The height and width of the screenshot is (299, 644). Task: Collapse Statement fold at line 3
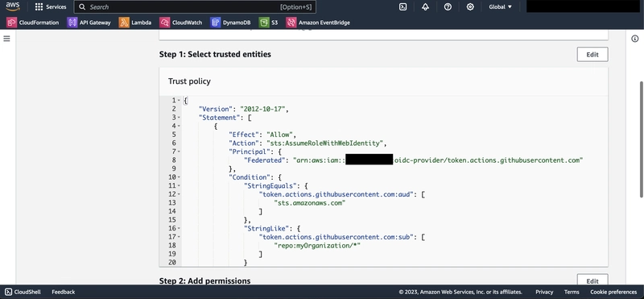pos(179,118)
